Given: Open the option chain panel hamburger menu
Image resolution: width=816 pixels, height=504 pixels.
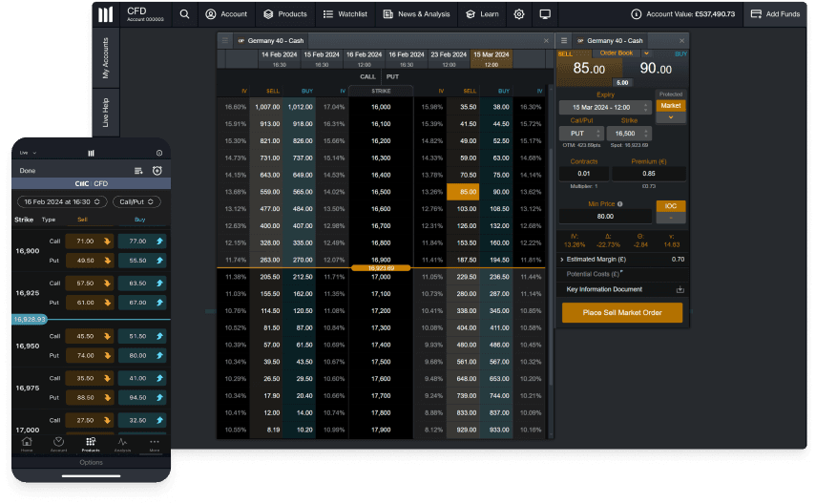Looking at the screenshot, I should coord(225,41).
